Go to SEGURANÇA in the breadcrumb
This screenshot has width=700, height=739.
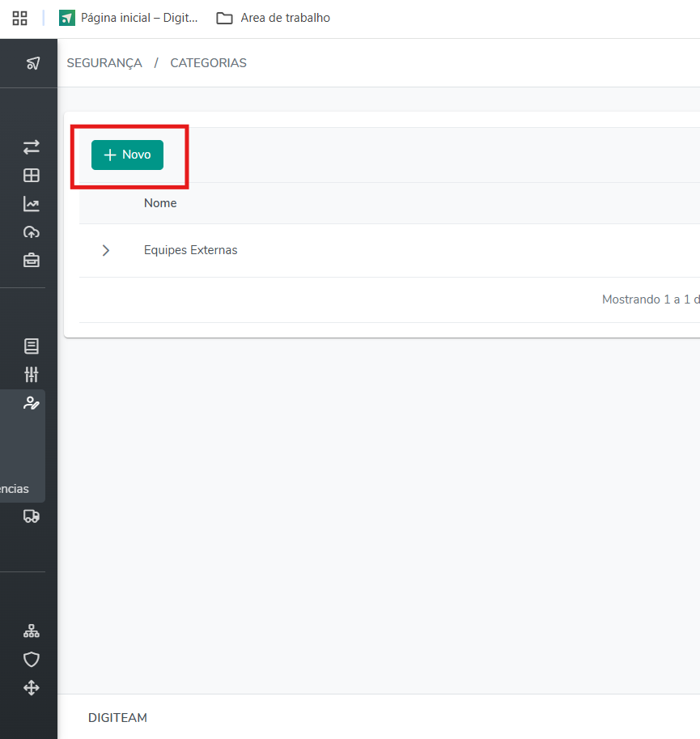click(x=104, y=63)
